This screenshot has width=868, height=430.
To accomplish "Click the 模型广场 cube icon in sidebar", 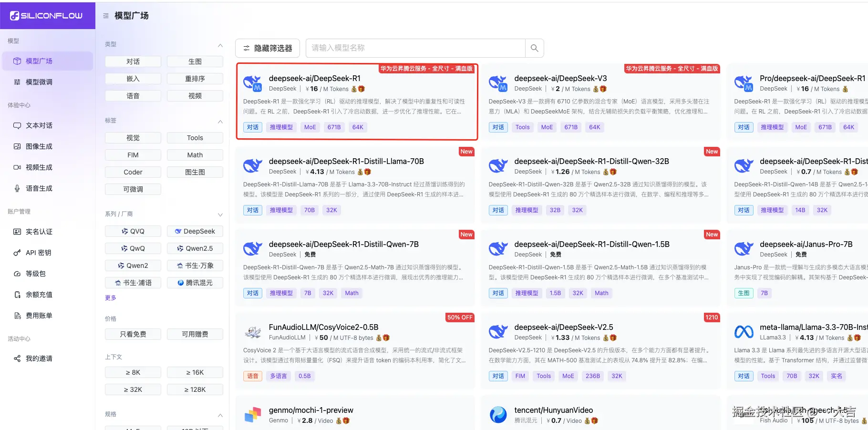I will coord(17,61).
